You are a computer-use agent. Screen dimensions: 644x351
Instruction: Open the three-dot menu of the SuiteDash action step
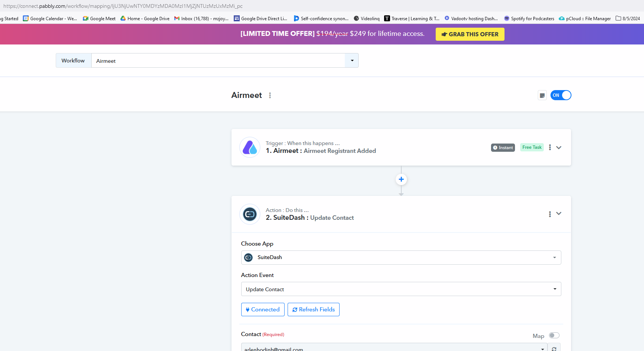(x=550, y=214)
